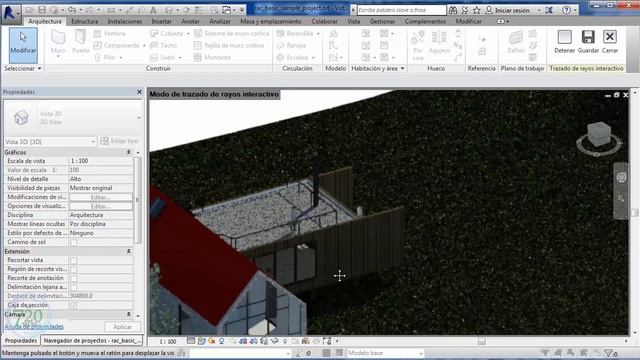Screen dimensions: 640x360
Task: Open the Iniciar sesión dropdown arrow
Action: pos(539,10)
